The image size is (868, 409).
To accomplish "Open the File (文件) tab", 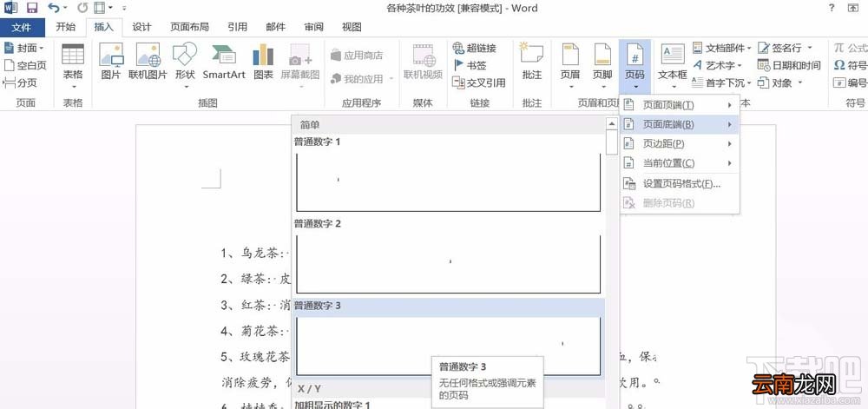I will (x=22, y=27).
